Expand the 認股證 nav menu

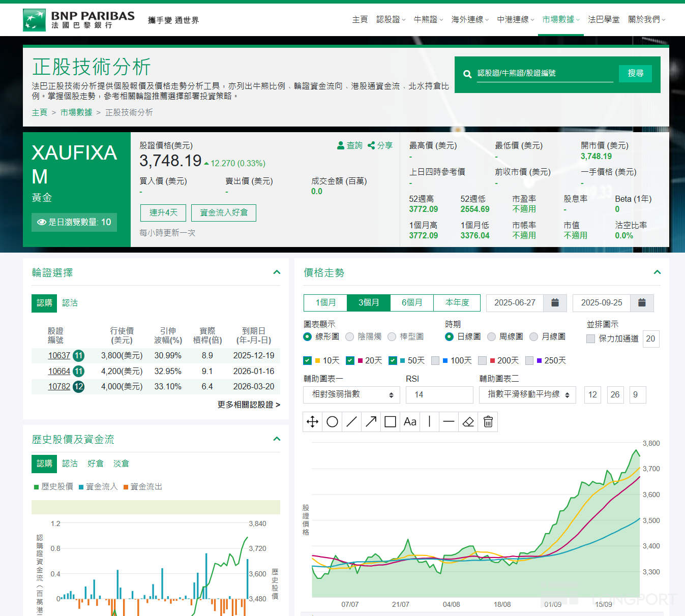391,19
